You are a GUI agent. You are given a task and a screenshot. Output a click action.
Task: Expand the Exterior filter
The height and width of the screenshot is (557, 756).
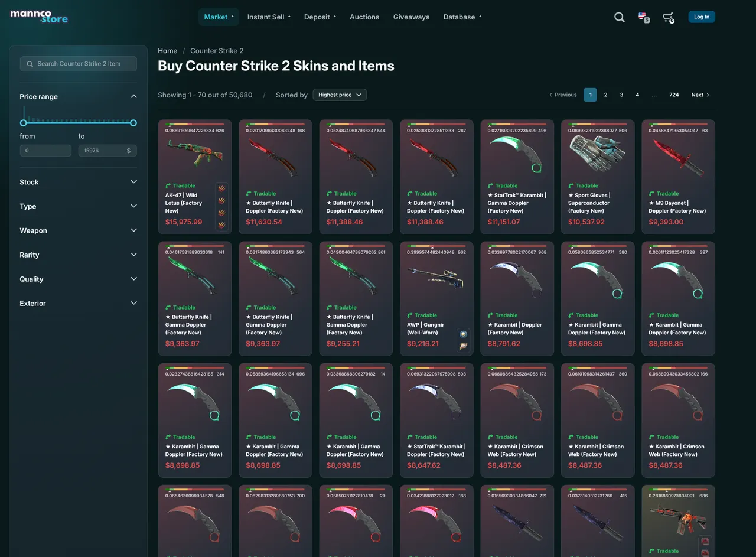(x=78, y=303)
